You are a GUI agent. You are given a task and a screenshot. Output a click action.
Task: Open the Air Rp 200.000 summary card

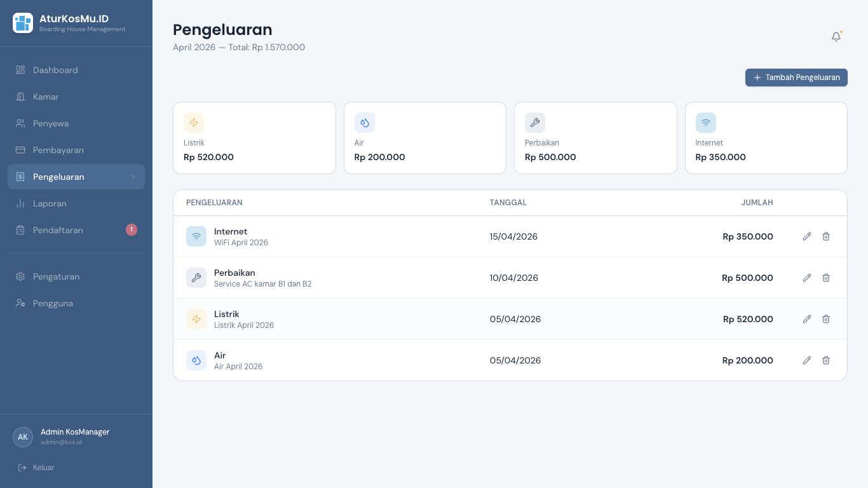click(x=425, y=138)
